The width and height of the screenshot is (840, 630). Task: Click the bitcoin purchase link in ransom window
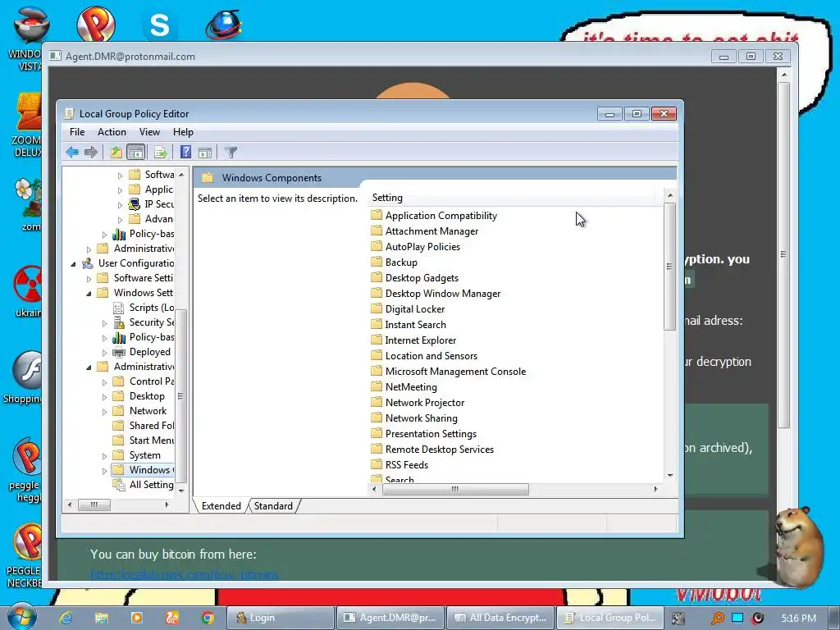coord(185,575)
